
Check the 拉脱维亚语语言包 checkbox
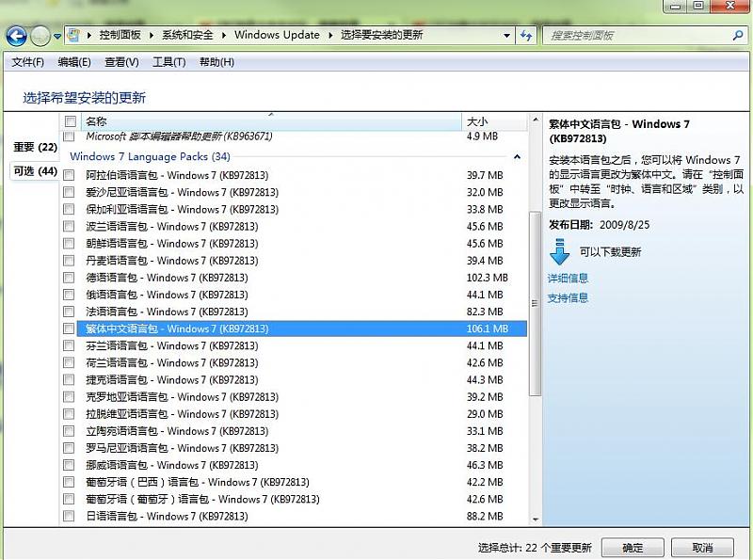pyautogui.click(x=69, y=414)
